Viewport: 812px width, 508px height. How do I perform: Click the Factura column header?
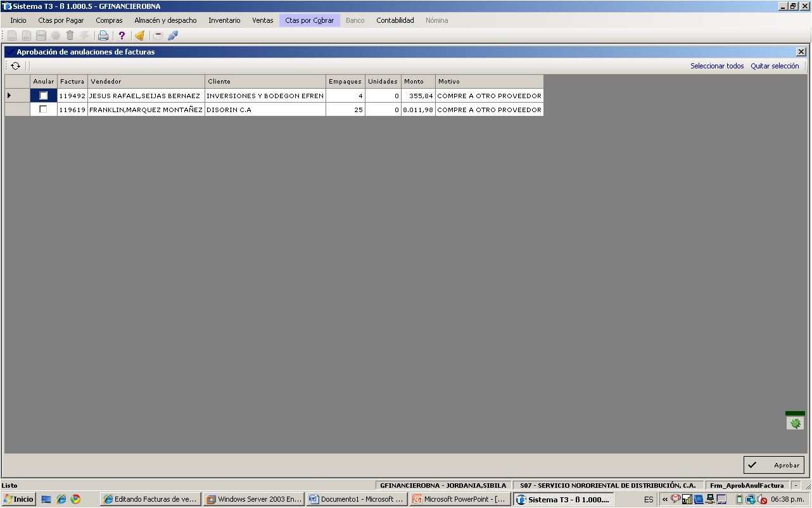(x=72, y=82)
